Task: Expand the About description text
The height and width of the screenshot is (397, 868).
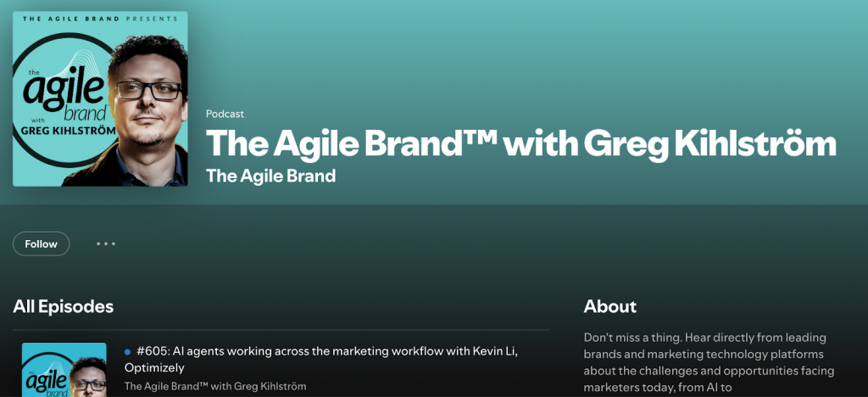Action: pos(709,362)
